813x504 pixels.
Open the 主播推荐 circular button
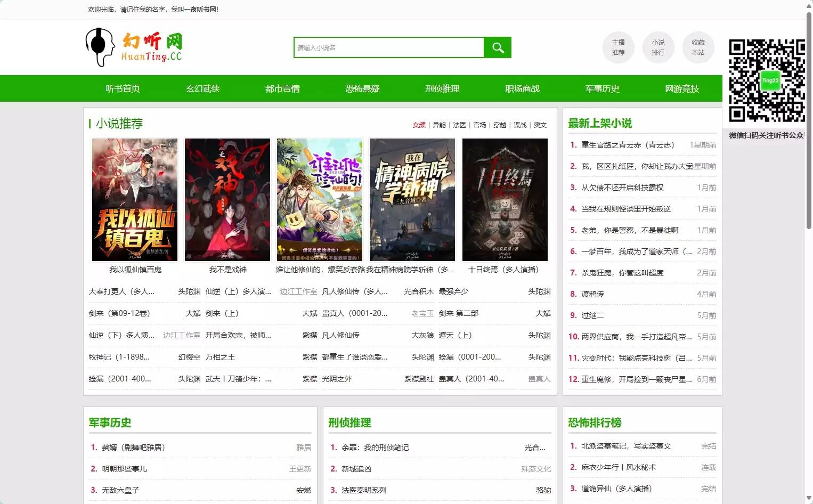tap(618, 47)
